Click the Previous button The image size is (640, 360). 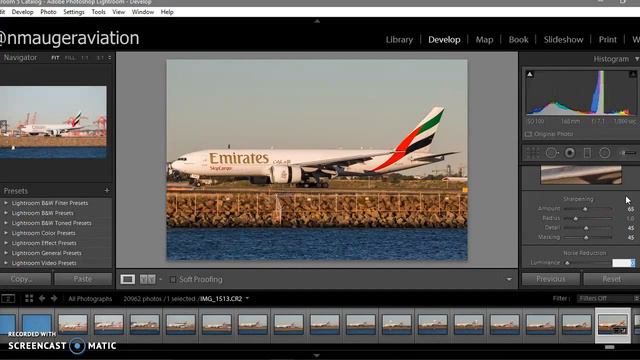(x=551, y=279)
